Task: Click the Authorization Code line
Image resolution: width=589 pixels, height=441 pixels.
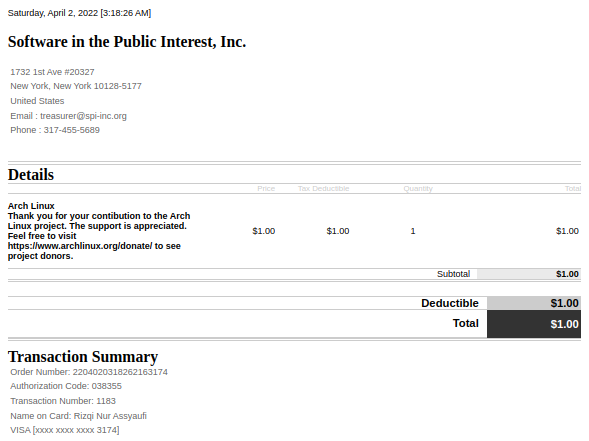Action: 66,386
